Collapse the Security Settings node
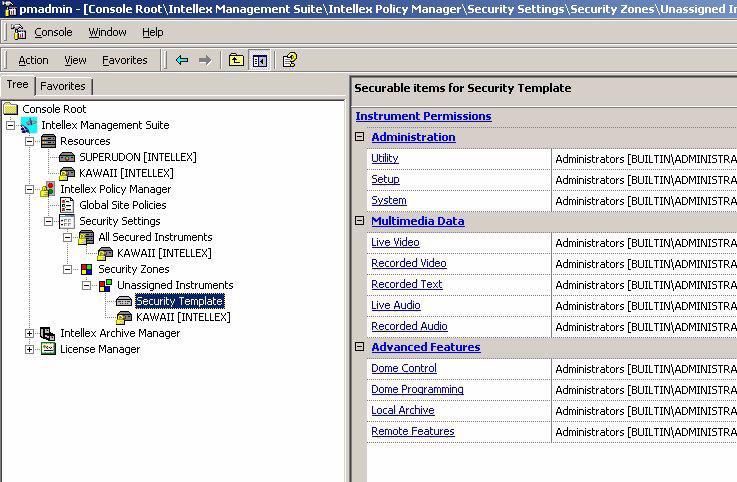This screenshot has height=482, width=737. point(48,221)
